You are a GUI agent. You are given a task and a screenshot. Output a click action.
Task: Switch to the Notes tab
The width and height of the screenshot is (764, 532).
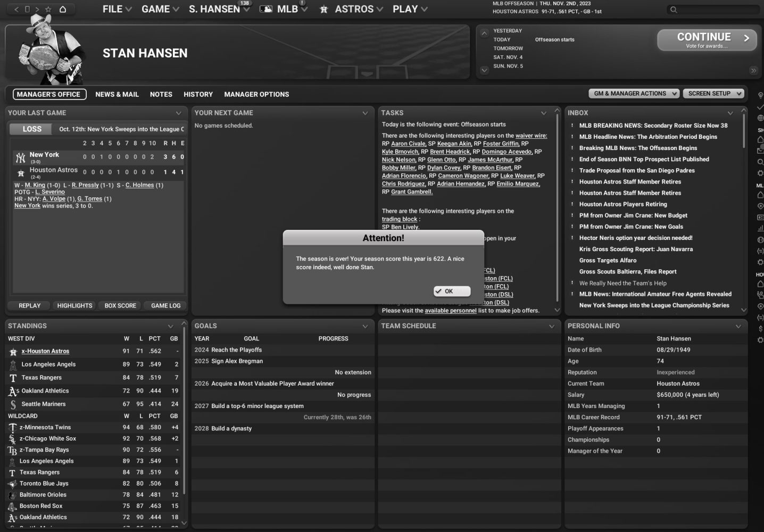point(161,94)
